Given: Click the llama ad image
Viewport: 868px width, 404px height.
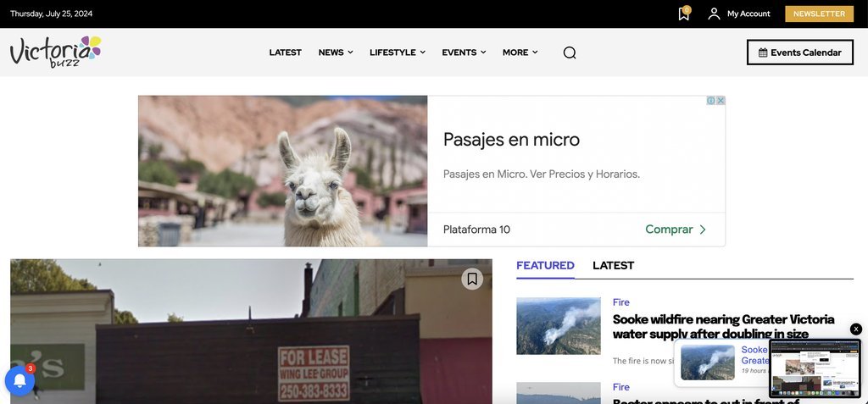Looking at the screenshot, I should [283, 171].
